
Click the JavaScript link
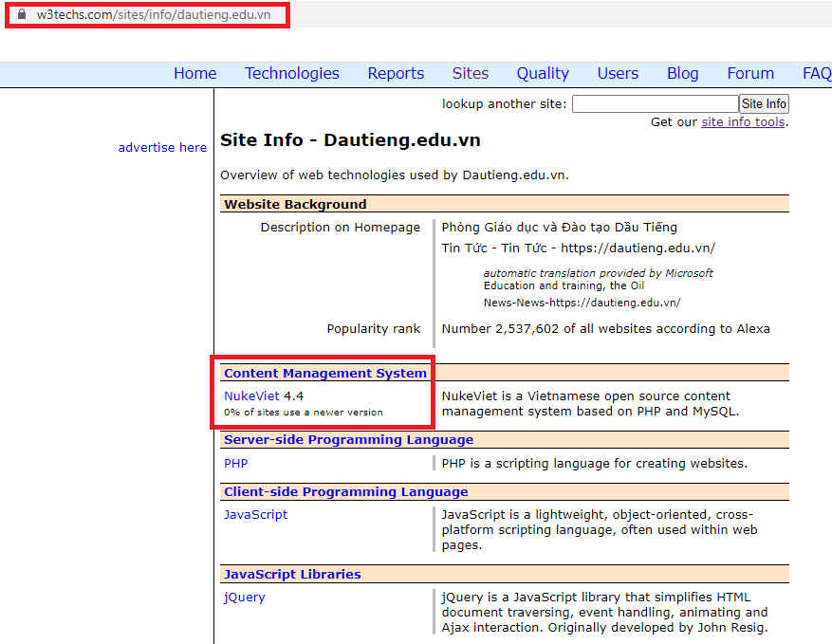coord(256,515)
